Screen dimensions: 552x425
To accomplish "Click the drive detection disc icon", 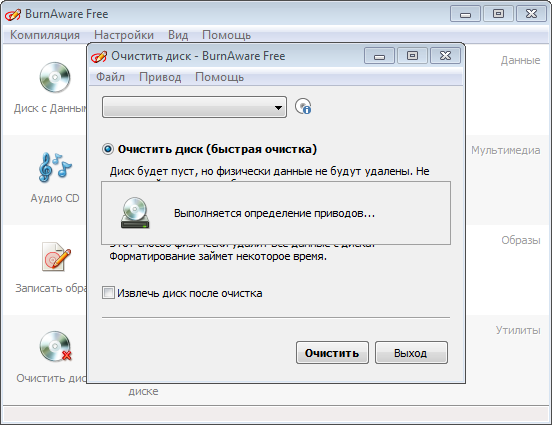I will coord(135,213).
